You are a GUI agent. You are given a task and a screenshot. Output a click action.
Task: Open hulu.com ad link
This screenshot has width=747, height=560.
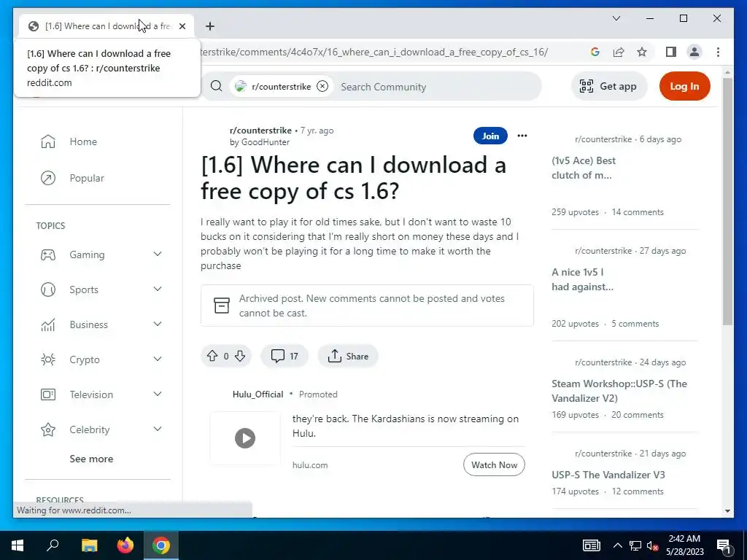310,465
